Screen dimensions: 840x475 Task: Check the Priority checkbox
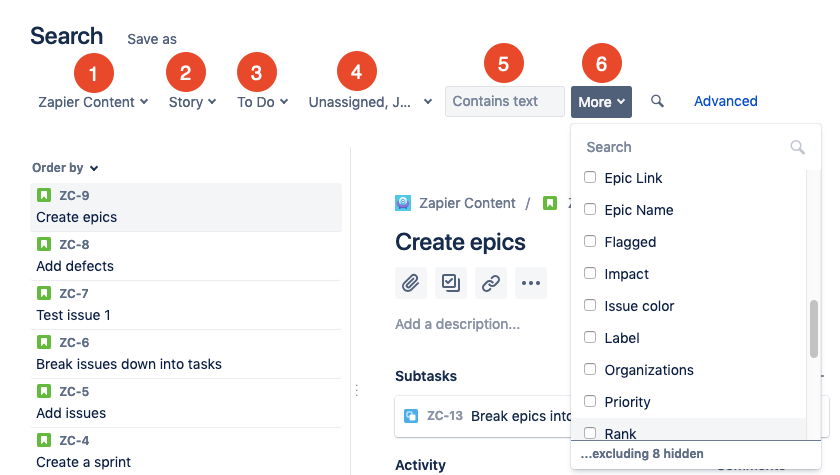(x=590, y=401)
